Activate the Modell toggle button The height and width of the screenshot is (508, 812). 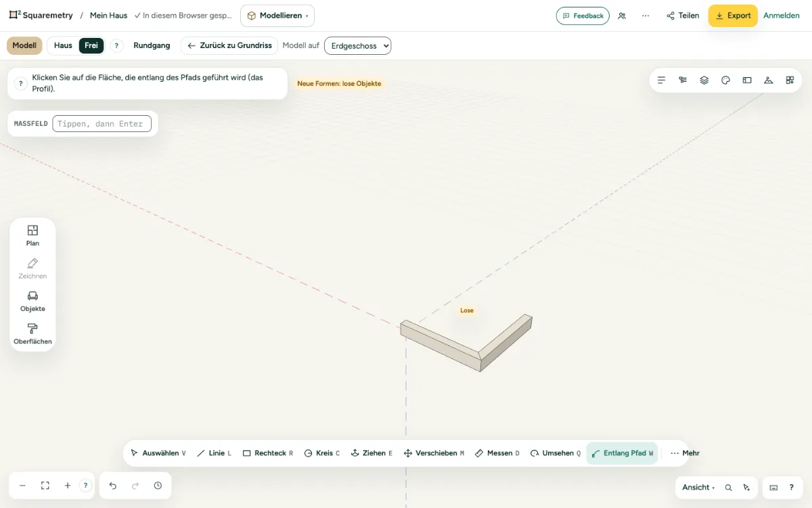pyautogui.click(x=24, y=45)
